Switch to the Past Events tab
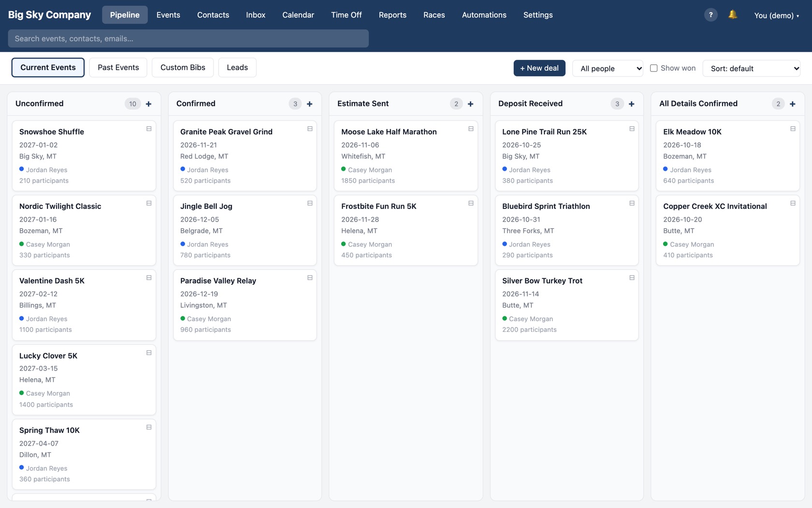812x508 pixels. tap(118, 67)
